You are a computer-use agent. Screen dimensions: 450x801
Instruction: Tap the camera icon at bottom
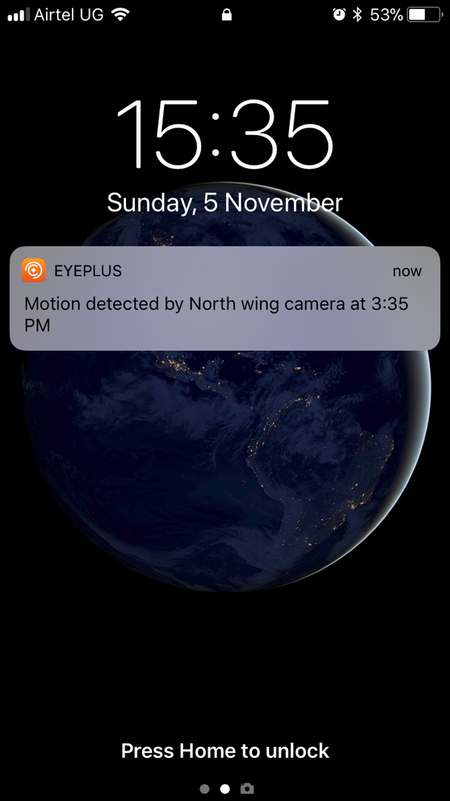pyautogui.click(x=247, y=789)
